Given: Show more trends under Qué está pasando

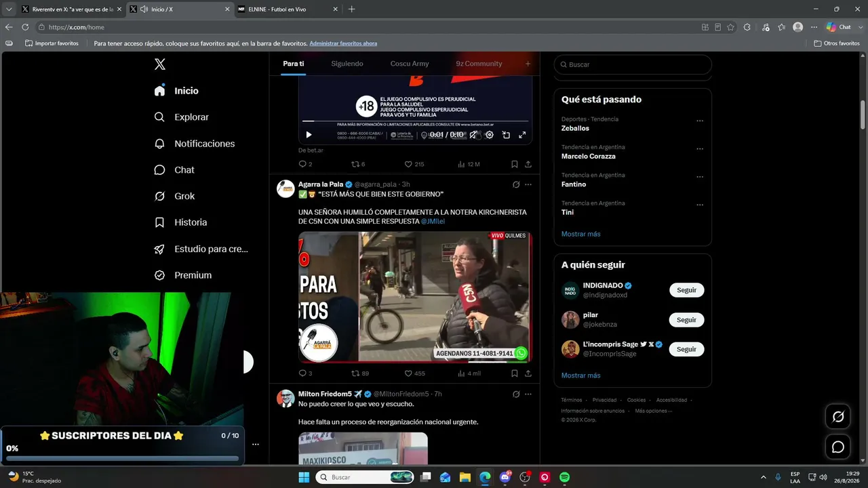Looking at the screenshot, I should click(x=580, y=234).
